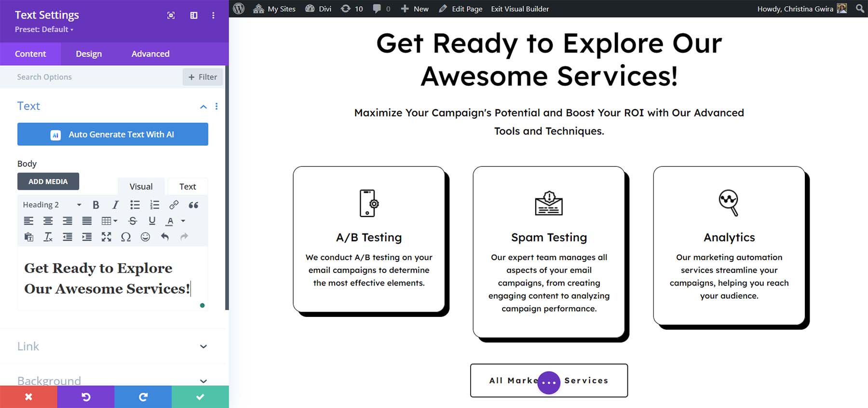Expand the Link settings section
This screenshot has width=868, height=408.
[112, 346]
